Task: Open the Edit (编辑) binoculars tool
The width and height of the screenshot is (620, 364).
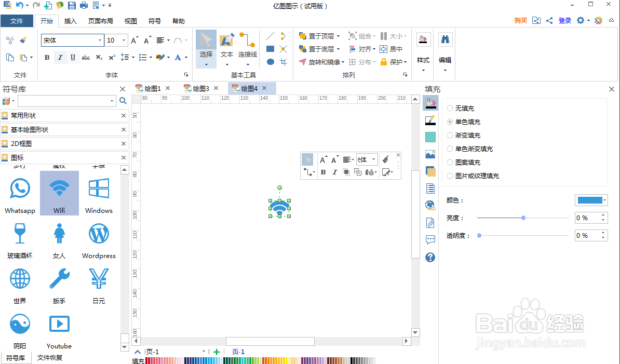Action: coord(445,50)
